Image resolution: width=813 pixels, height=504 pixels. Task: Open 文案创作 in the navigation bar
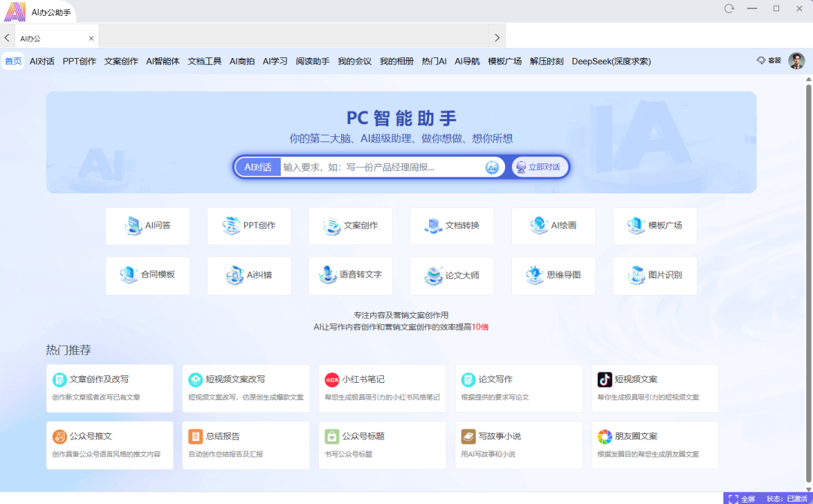(x=120, y=61)
